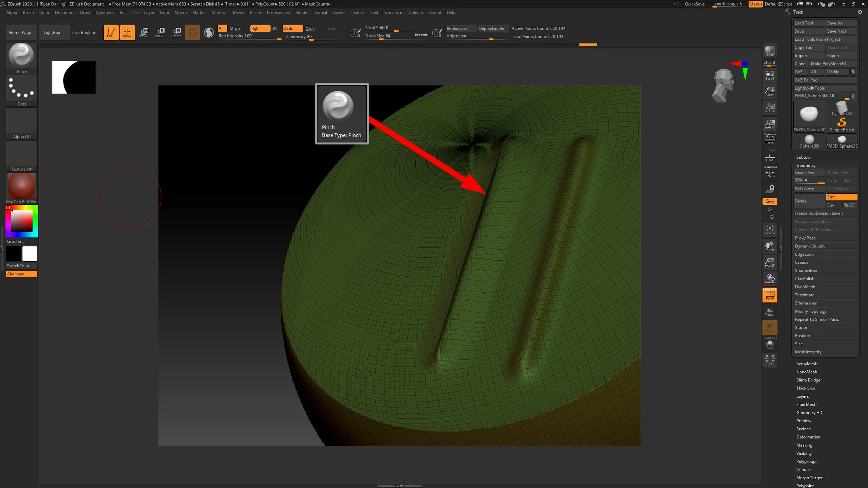Screen dimensions: 868x488
Task: Select the MatCap Red Wax material thumbnail
Action: tap(22, 186)
